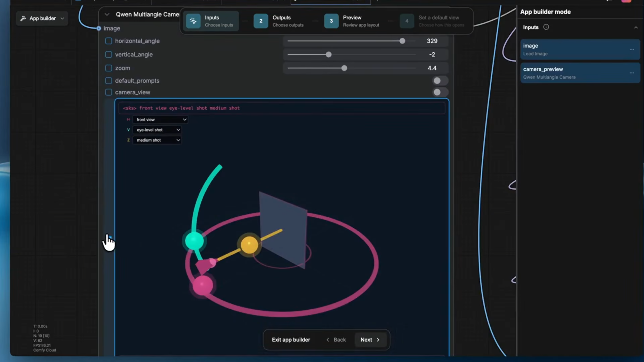
Task: Click the vertical_angle slider track
Action: click(365, 55)
